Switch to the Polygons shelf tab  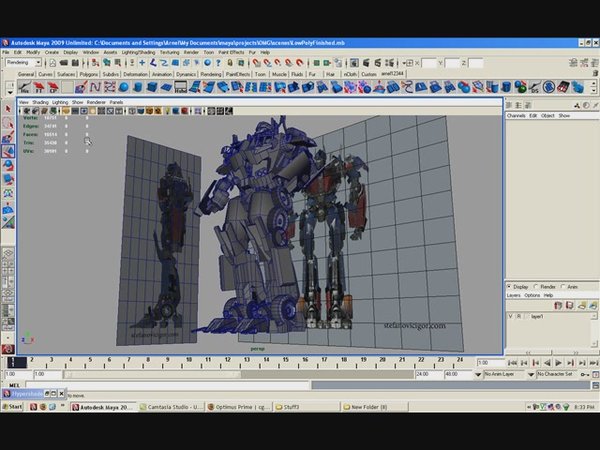[89, 74]
